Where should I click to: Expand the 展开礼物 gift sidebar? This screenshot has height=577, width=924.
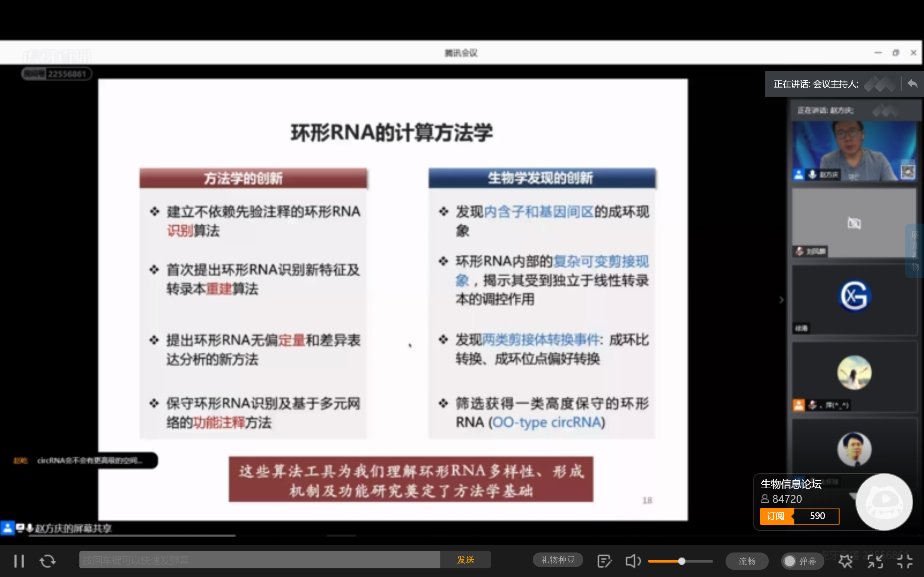click(x=915, y=250)
